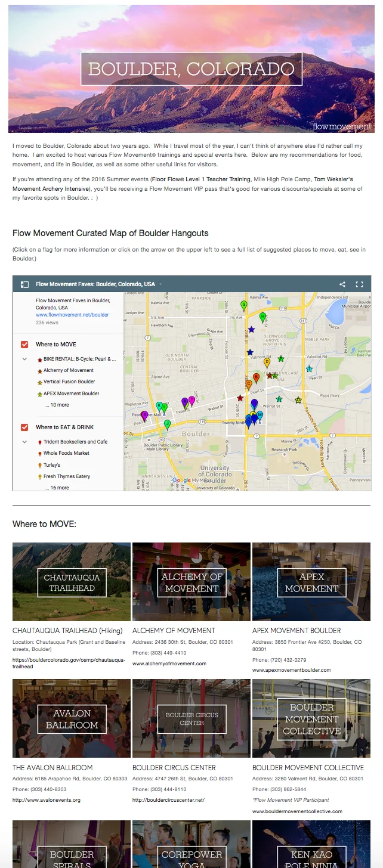Click the star icon beside BIKE RENTAL entry
Viewport: 383px width, 868px height.
click(40, 360)
